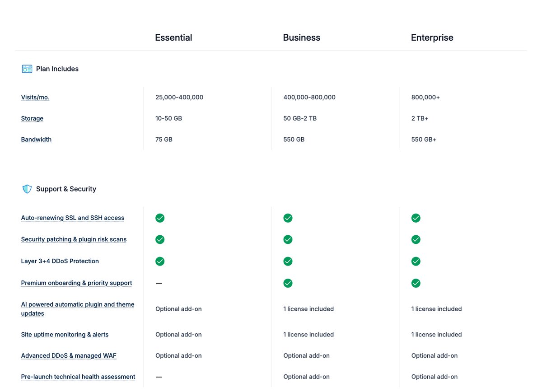
Task: Click the Business 550 GB bandwidth value
Action: click(294, 140)
